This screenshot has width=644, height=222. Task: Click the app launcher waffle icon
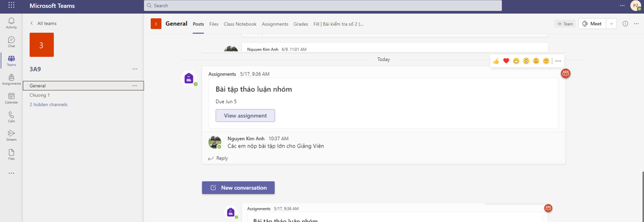click(x=11, y=5)
